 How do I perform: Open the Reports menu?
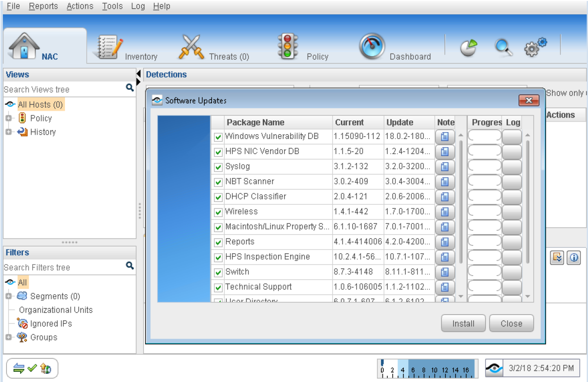[x=43, y=6]
